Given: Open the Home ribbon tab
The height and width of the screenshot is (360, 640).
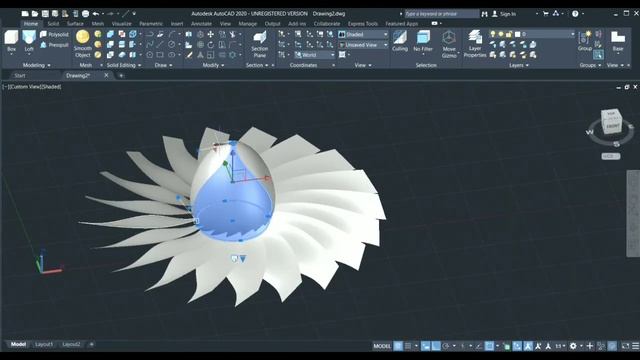Looking at the screenshot, I should pos(31,24).
